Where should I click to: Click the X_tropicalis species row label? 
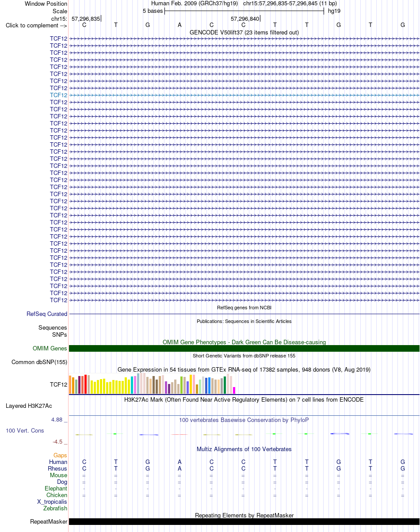tap(52, 502)
